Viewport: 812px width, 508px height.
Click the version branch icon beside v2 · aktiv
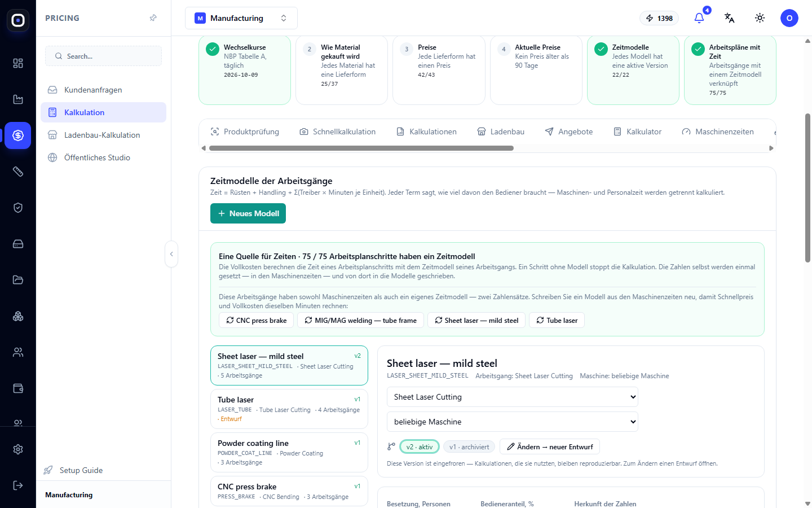click(x=391, y=446)
